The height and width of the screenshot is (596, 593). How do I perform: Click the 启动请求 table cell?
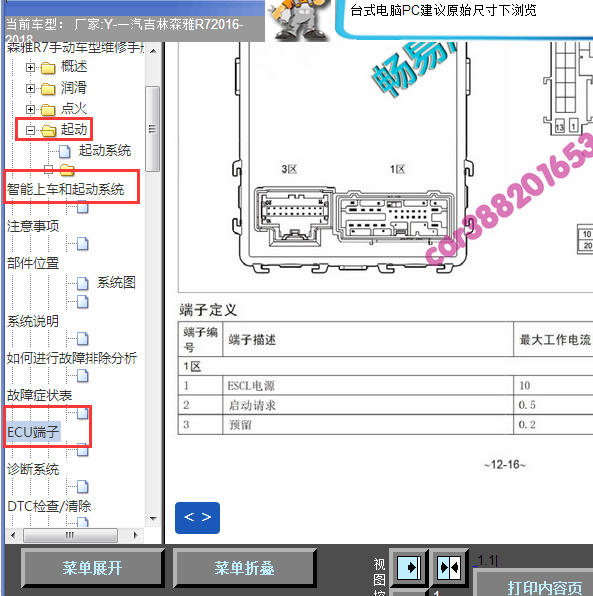[x=368, y=405]
